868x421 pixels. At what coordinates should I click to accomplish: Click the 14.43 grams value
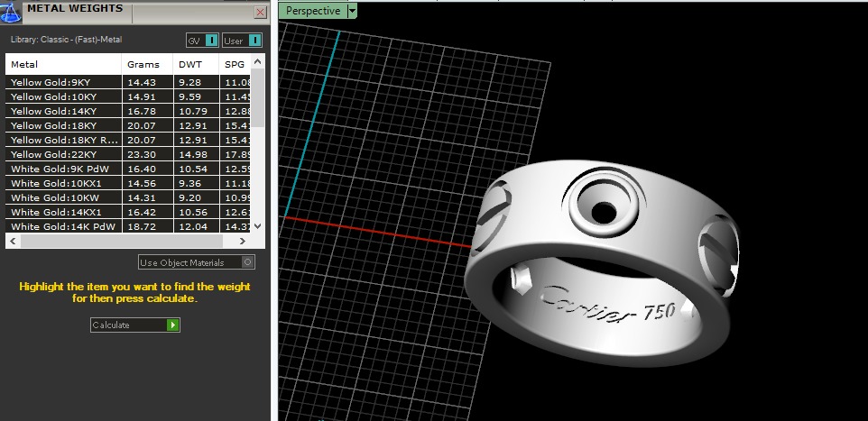pos(142,82)
